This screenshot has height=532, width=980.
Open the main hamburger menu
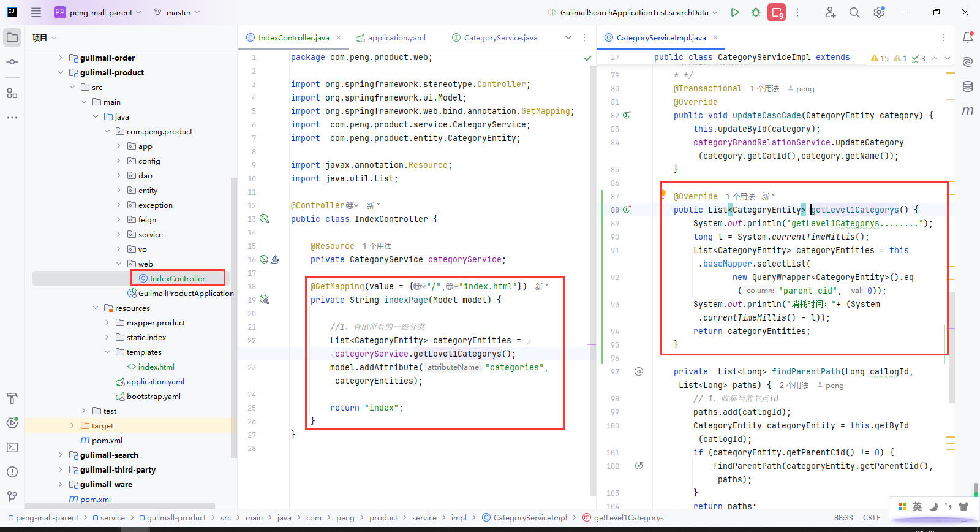tap(36, 12)
